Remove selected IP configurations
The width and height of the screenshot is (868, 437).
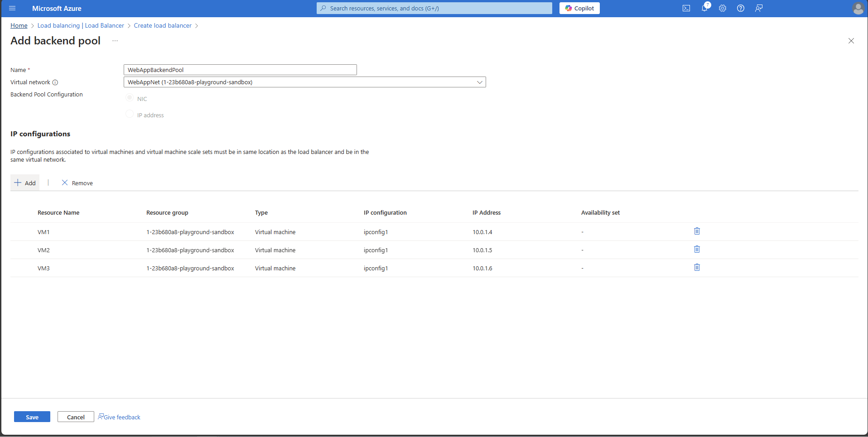click(77, 183)
